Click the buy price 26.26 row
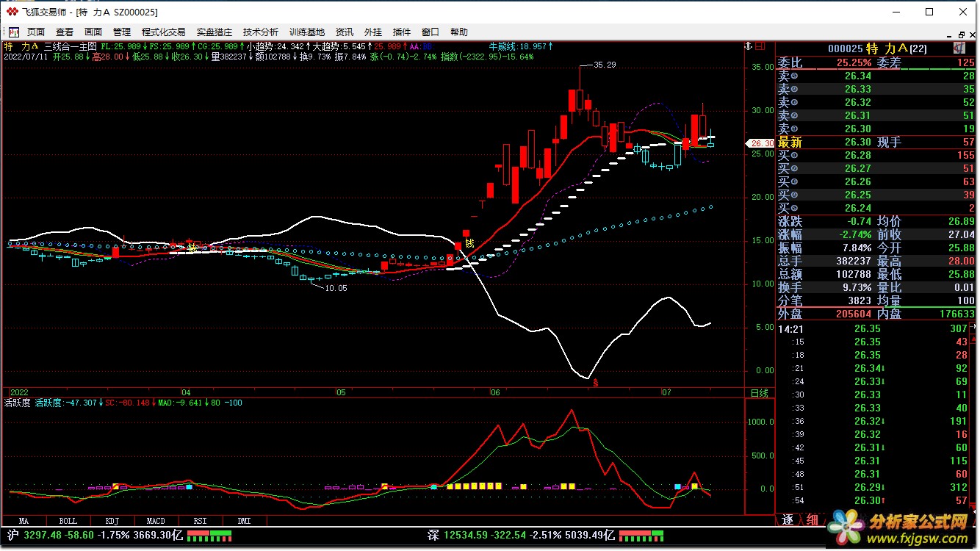Image resolution: width=980 pixels, height=551 pixels. [x=876, y=181]
